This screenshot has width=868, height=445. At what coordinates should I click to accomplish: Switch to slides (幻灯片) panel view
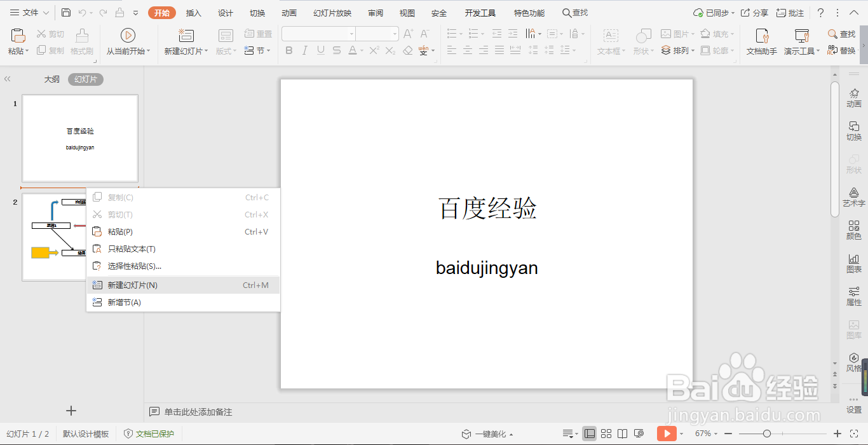pos(85,79)
